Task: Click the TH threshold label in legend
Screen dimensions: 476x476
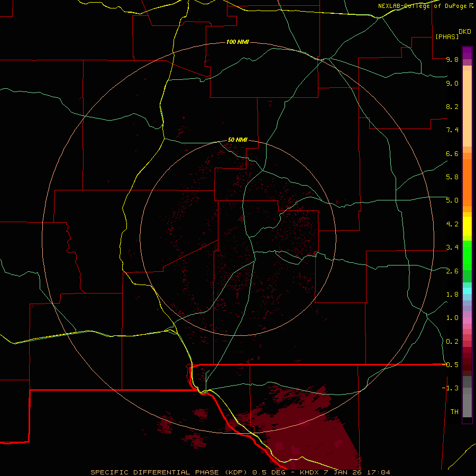Action: click(x=454, y=412)
